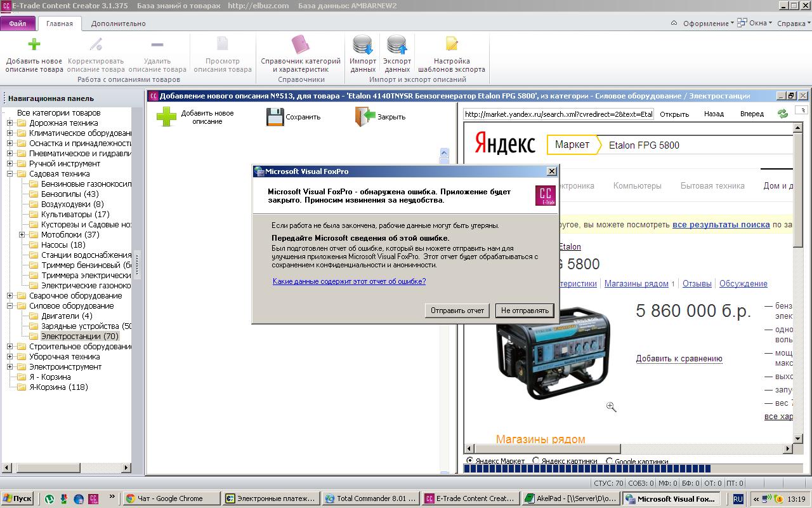This screenshot has width=812, height=508.
Task: Click the floppy disk 'Сохранить' icon
Action: [275, 117]
